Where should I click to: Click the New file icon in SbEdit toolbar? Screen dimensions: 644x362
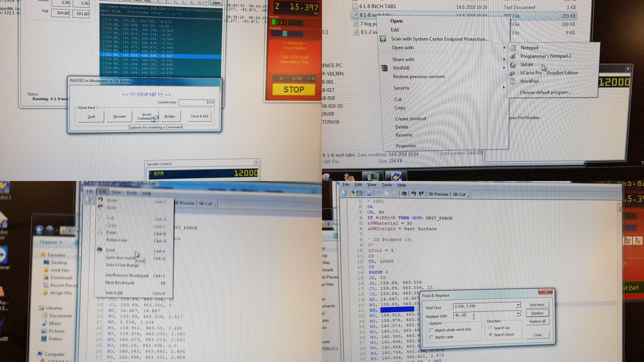tap(344, 193)
